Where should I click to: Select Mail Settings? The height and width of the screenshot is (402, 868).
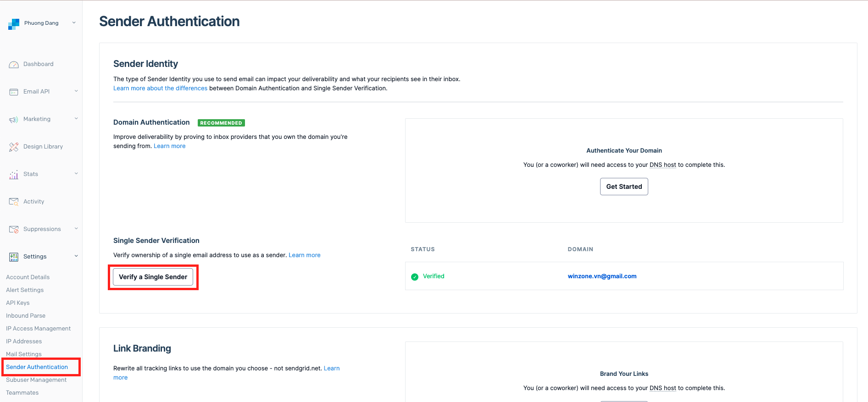(24, 354)
